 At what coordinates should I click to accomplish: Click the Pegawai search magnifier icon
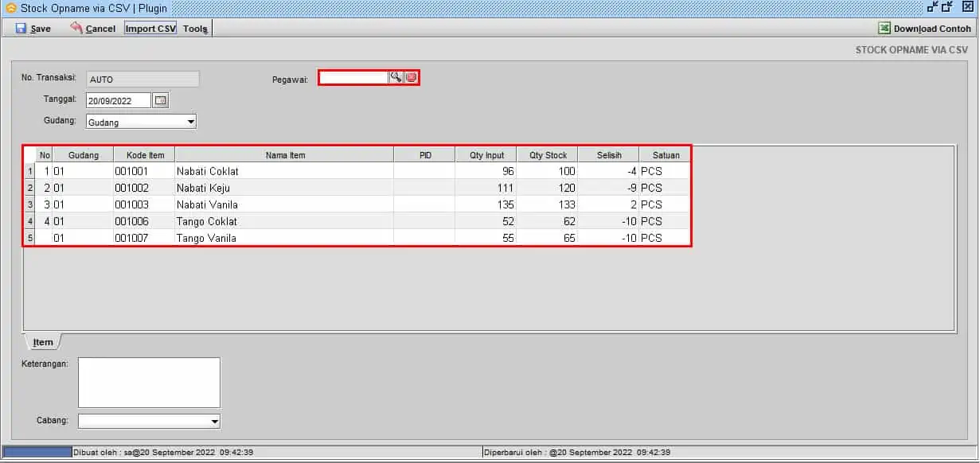396,77
